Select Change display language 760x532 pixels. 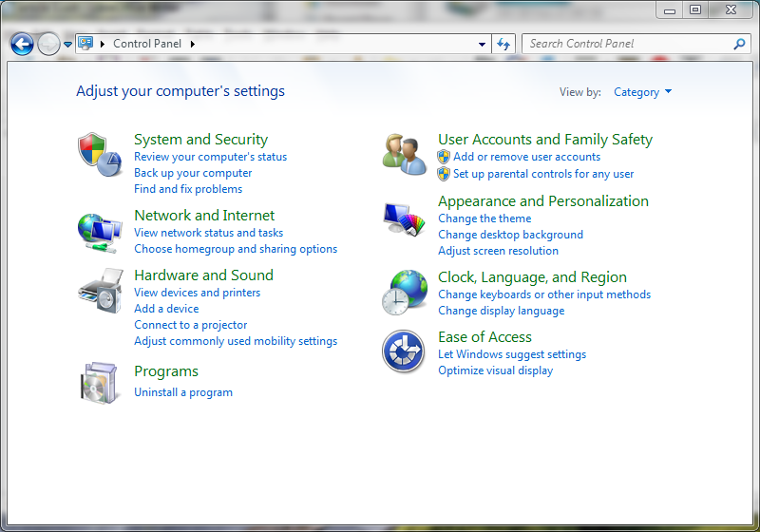click(x=502, y=311)
